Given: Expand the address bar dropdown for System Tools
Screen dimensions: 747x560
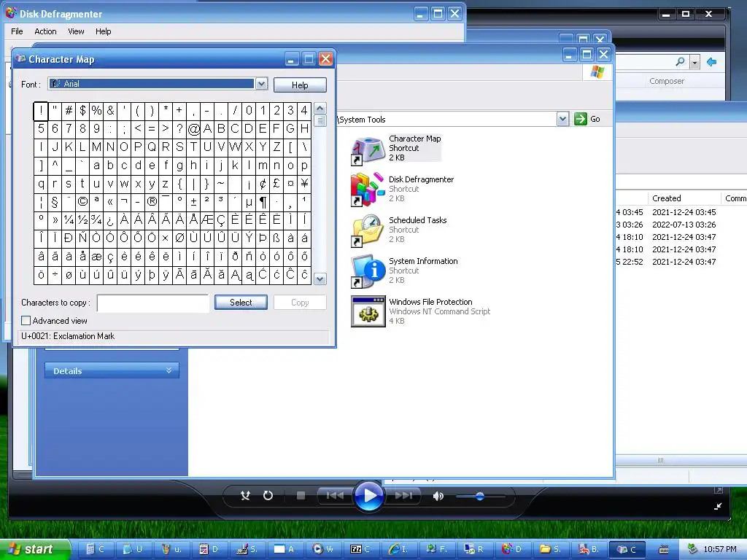Looking at the screenshot, I should coord(562,119).
